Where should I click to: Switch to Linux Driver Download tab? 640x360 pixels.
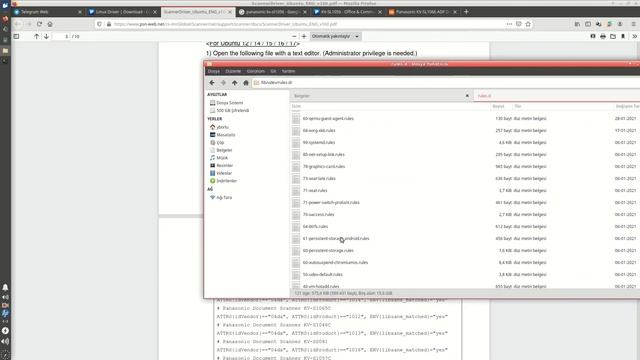[123, 12]
